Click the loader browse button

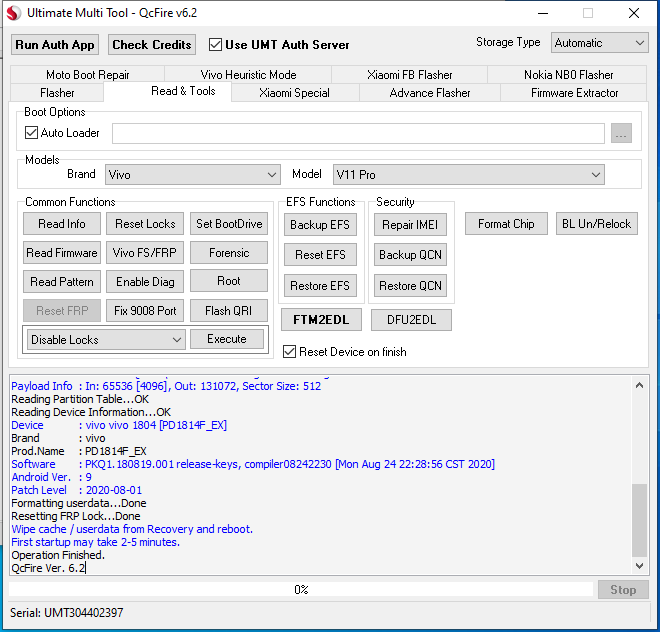click(621, 133)
